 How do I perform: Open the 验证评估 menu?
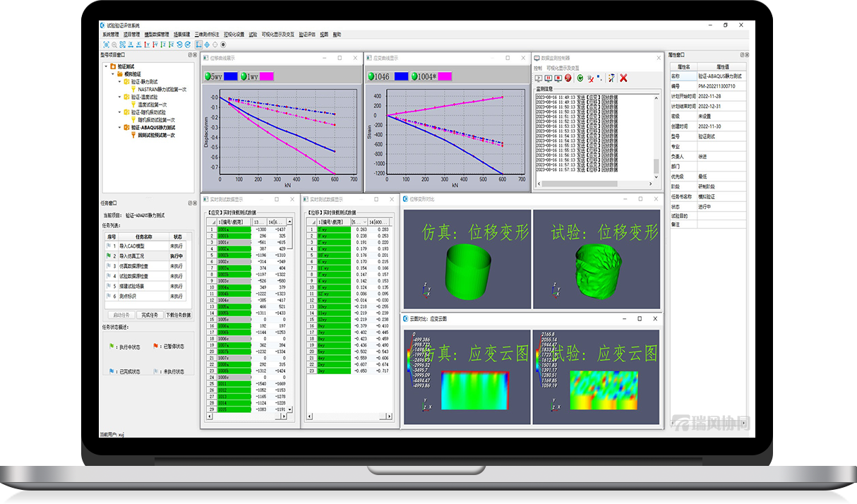(306, 34)
